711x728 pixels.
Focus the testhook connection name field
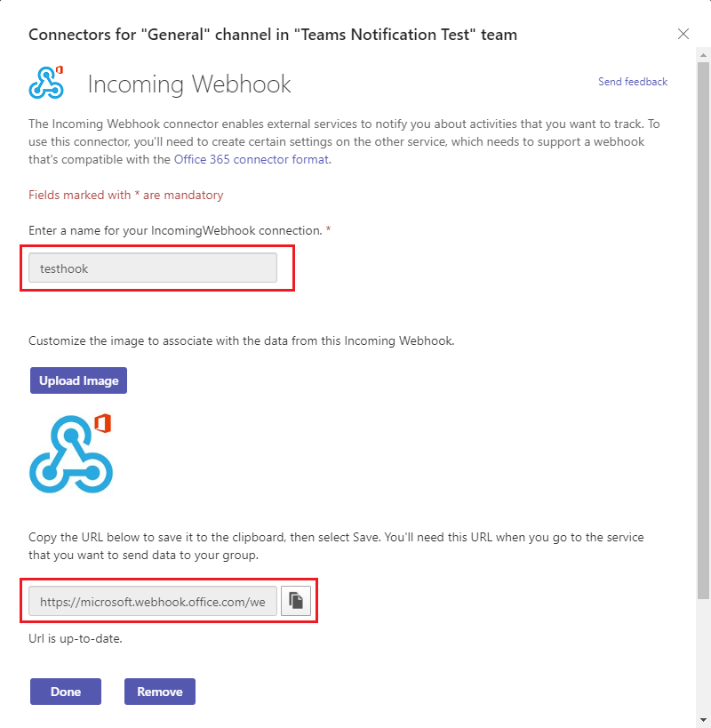(153, 268)
